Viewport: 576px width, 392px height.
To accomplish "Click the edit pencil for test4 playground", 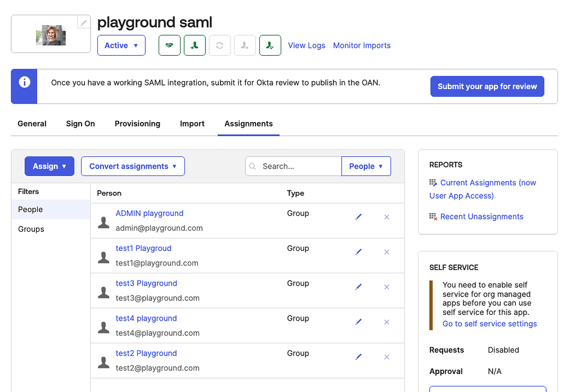I will [x=358, y=322].
